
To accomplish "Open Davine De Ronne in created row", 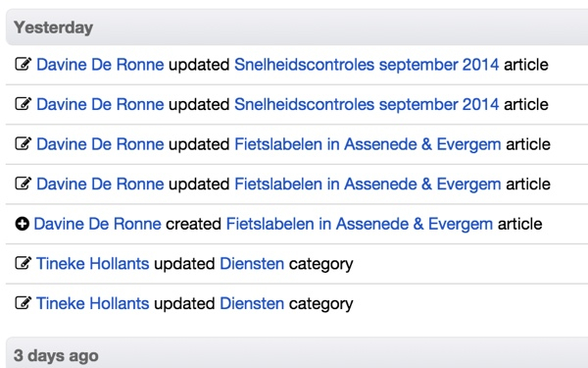I will tap(97, 224).
